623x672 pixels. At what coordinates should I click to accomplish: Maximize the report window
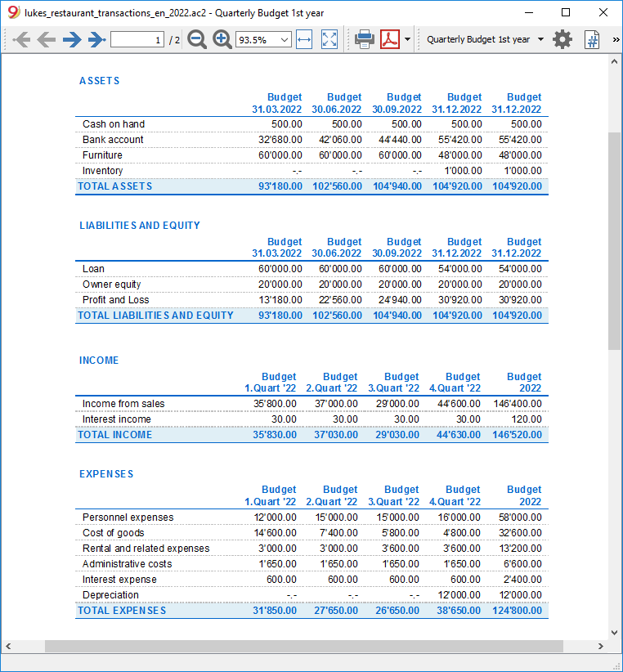click(x=566, y=12)
